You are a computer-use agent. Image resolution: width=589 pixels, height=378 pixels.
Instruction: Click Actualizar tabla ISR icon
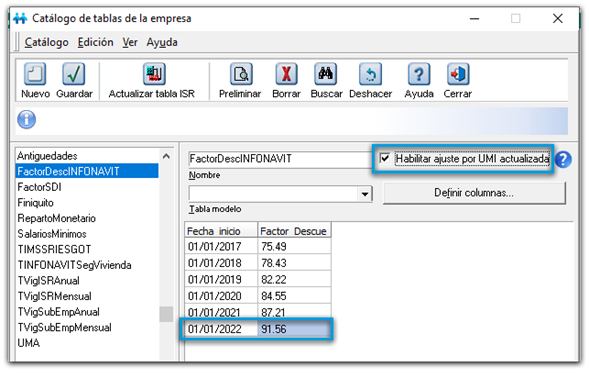154,74
